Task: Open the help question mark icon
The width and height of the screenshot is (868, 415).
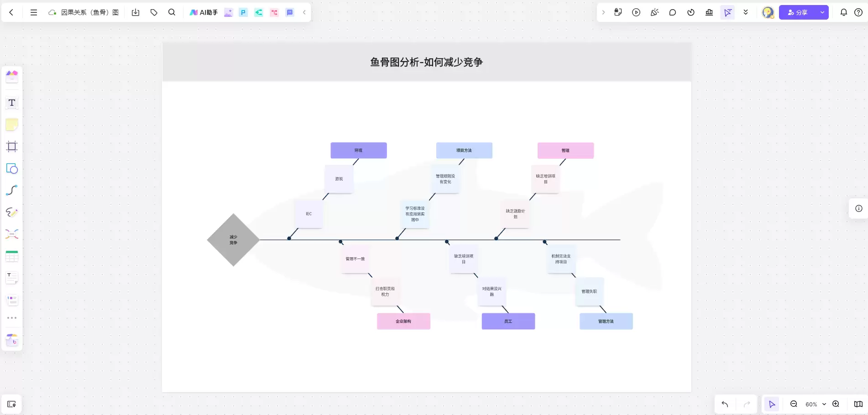Action: [858, 12]
